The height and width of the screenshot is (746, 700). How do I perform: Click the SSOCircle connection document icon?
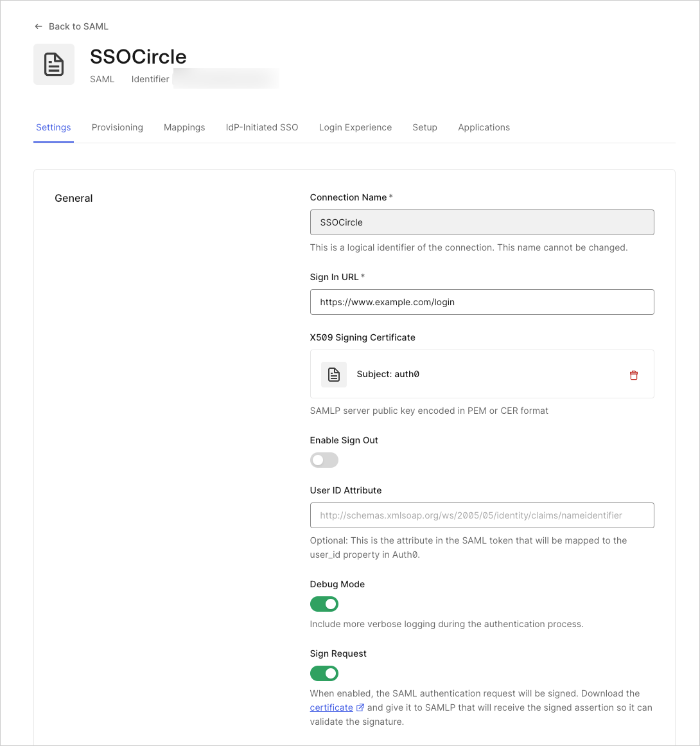pyautogui.click(x=54, y=64)
